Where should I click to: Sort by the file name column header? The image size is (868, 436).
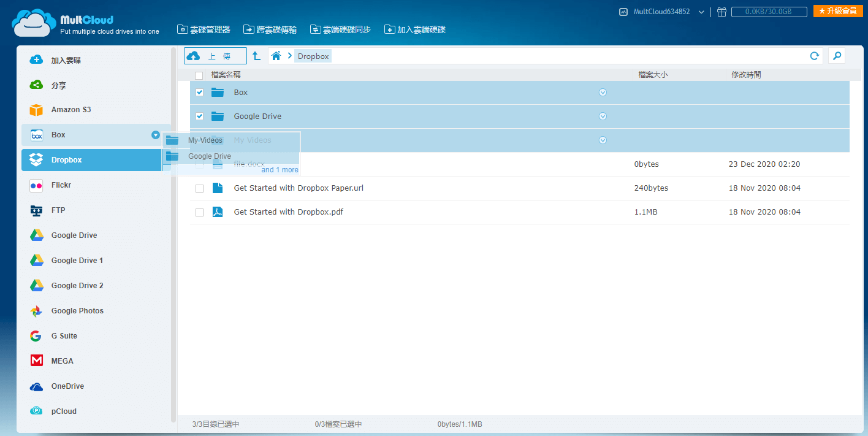pyautogui.click(x=226, y=75)
